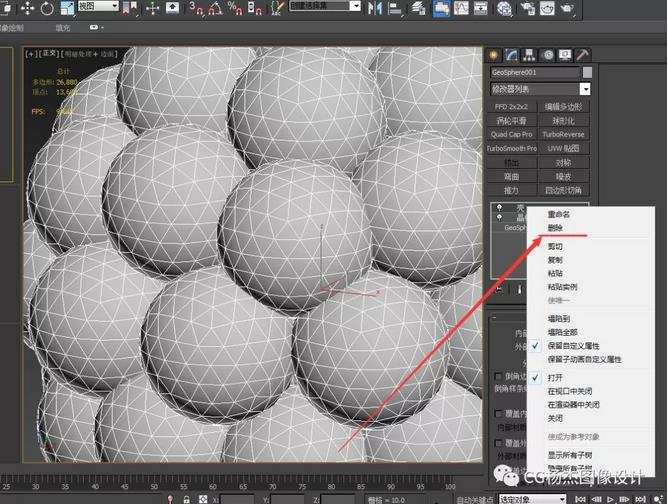Open the Curve Editor icon

click(x=461, y=8)
